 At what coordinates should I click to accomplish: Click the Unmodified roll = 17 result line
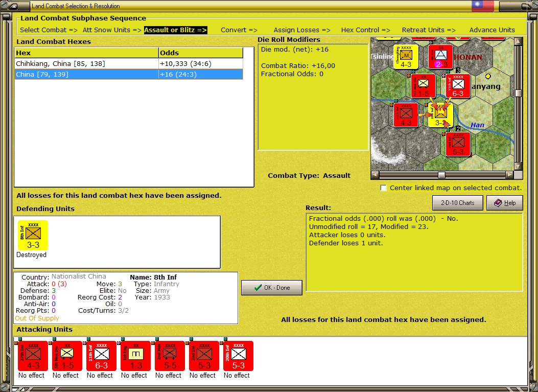click(369, 226)
